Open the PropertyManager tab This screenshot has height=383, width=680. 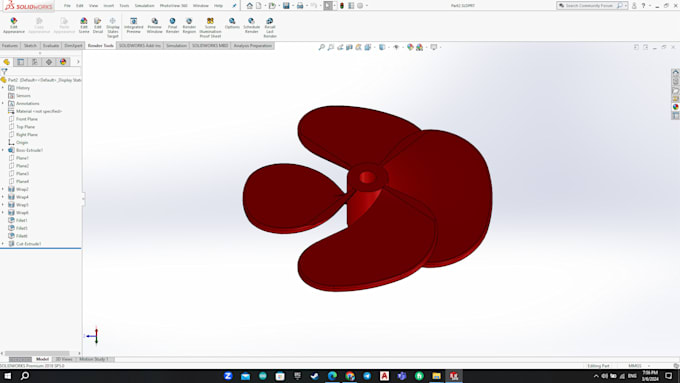[20, 62]
